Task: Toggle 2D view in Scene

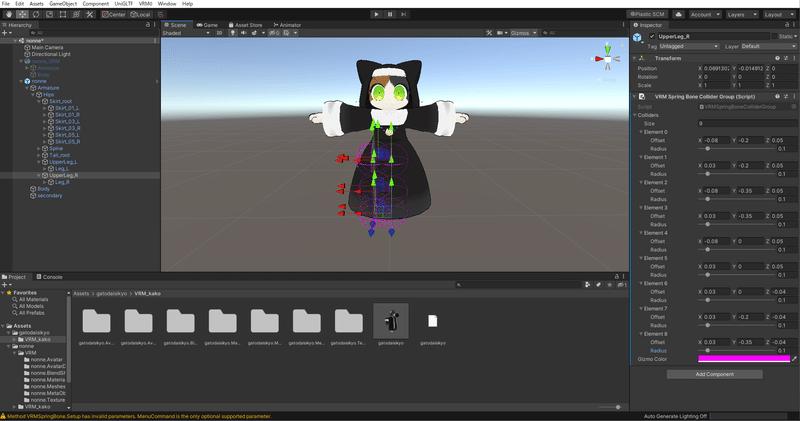Action: (x=219, y=33)
